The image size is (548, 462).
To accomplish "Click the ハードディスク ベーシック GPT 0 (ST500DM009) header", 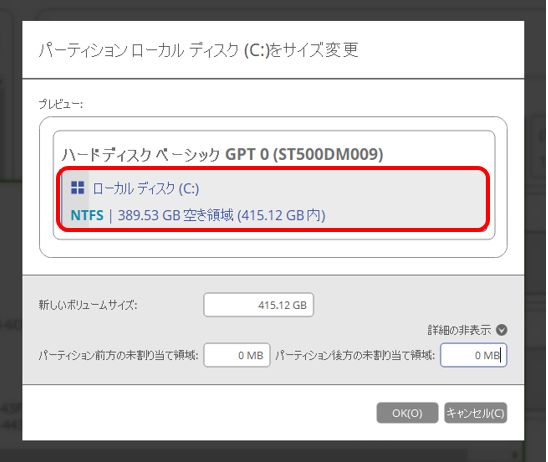I will [222, 154].
